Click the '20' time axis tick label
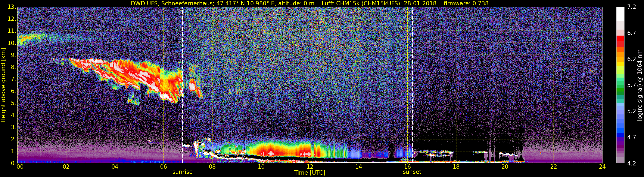This screenshot has height=177, width=644. [x=505, y=167]
